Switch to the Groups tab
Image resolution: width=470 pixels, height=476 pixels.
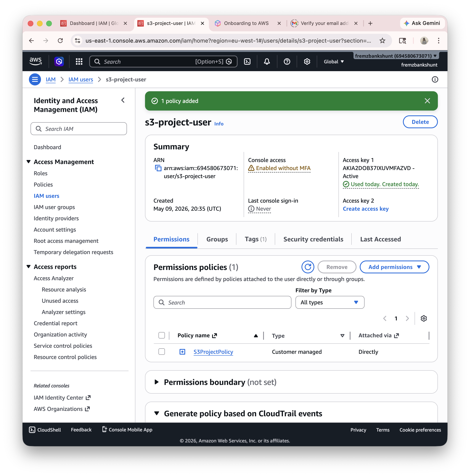coord(217,239)
